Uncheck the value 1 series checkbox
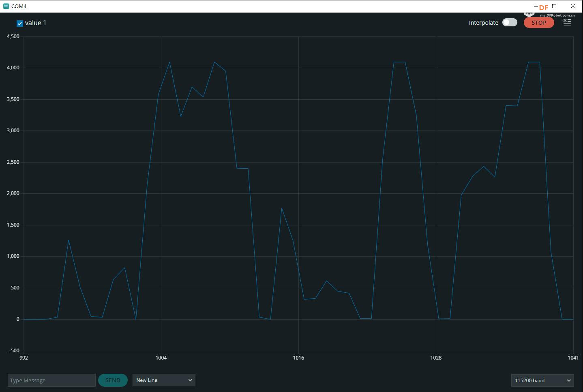Viewport: 583px width, 392px height. point(19,24)
